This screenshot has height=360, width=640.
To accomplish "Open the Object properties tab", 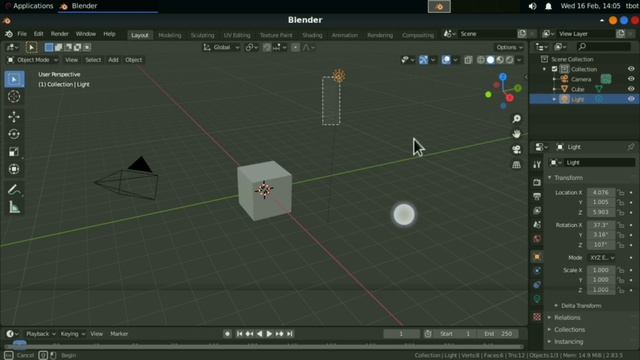I will click(x=537, y=257).
